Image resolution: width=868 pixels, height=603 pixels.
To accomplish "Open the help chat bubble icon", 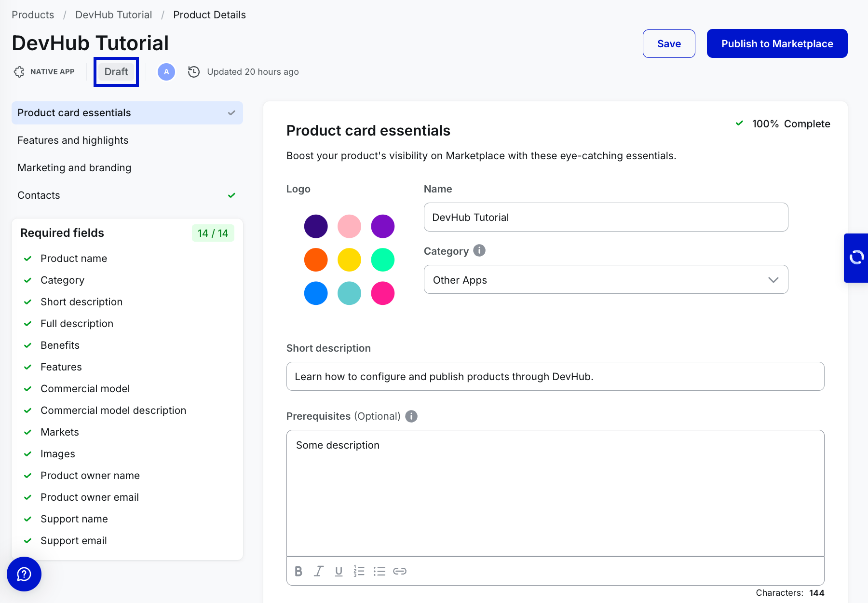I will (x=24, y=574).
